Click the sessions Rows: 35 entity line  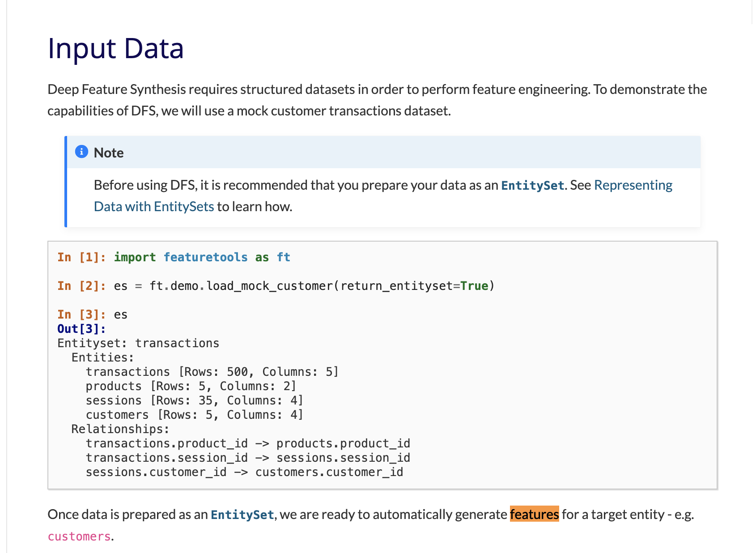[x=194, y=400]
